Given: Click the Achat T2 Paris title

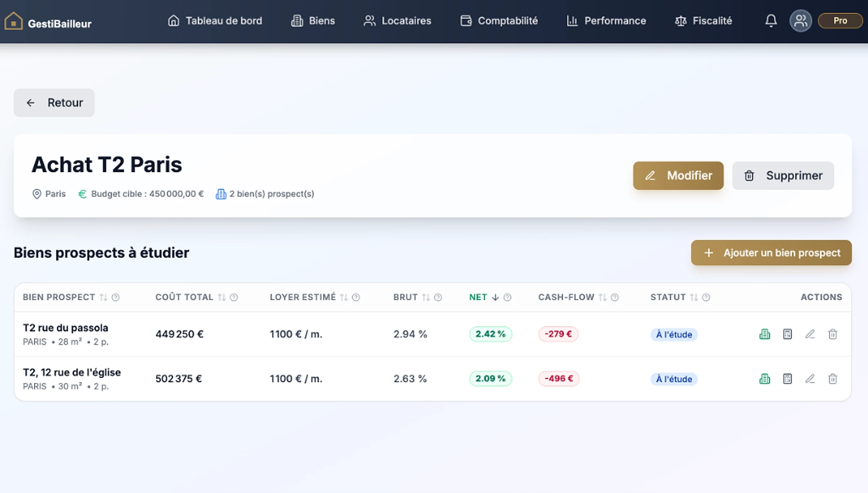Looking at the screenshot, I should coord(107,165).
